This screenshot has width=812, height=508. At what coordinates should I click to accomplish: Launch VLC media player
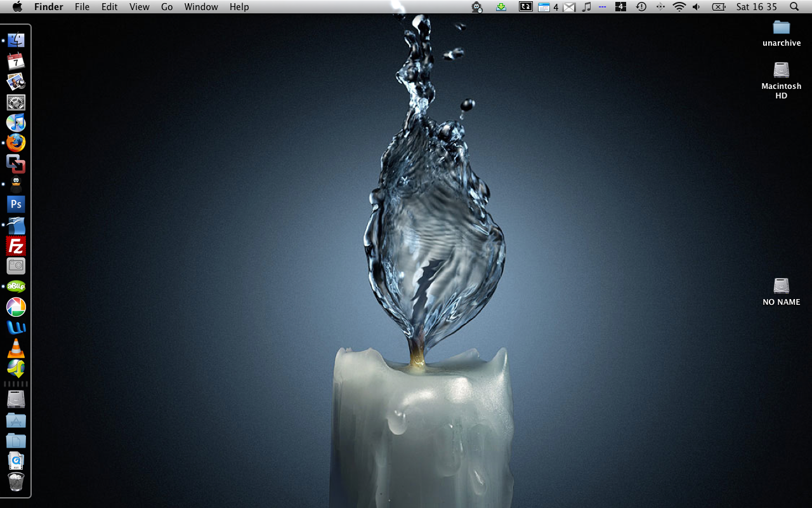[16, 348]
